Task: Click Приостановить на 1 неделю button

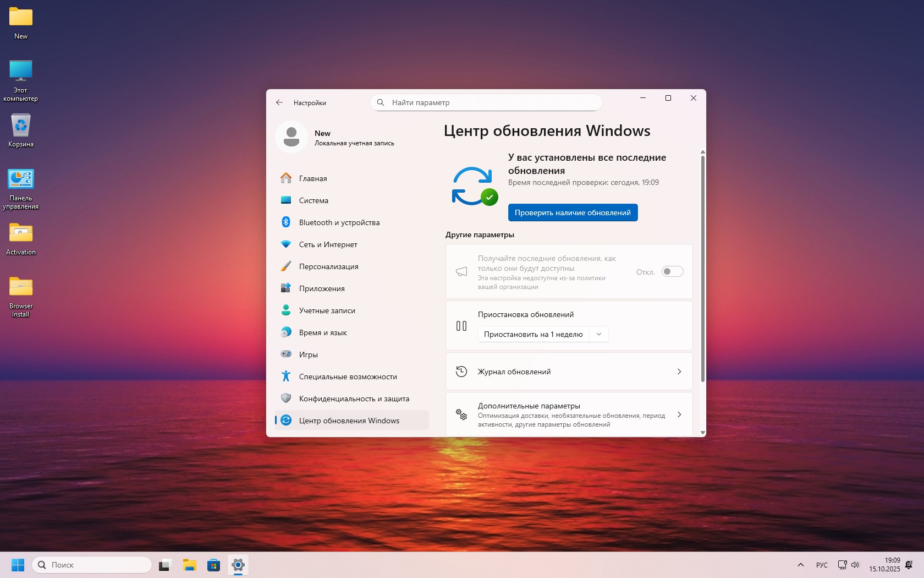Action: (x=533, y=334)
